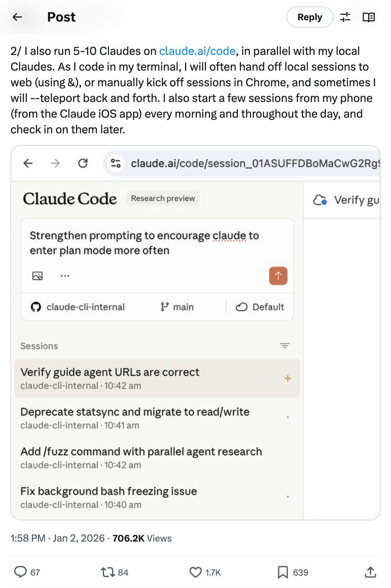391x588 pixels.
Task: Repost using the retweet arrows icon
Action: (108, 572)
